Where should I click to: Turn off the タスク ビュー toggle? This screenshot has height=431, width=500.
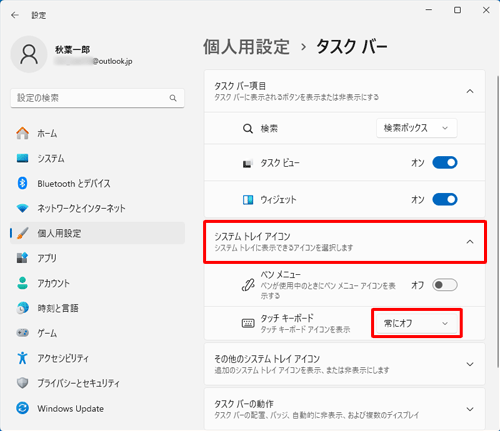point(445,163)
